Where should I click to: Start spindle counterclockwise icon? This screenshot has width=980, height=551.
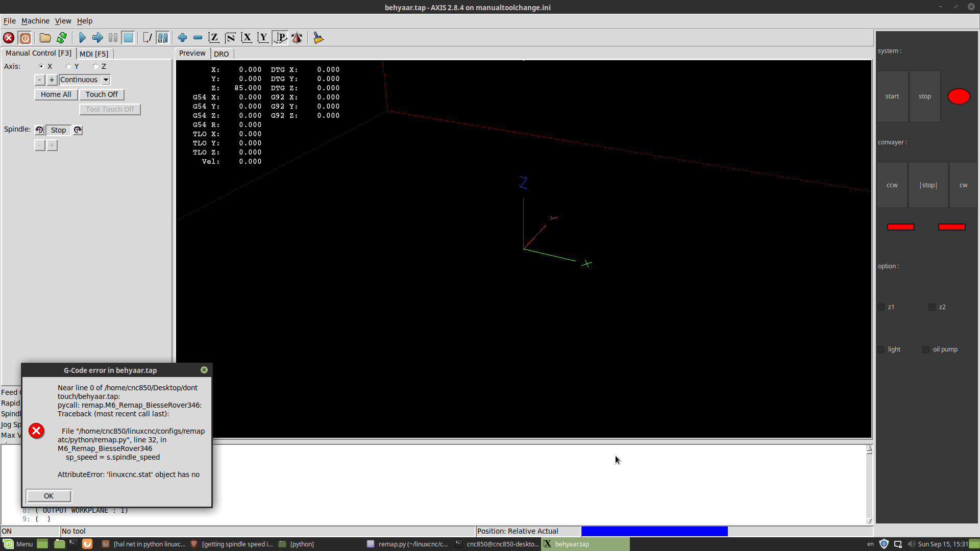[39, 130]
